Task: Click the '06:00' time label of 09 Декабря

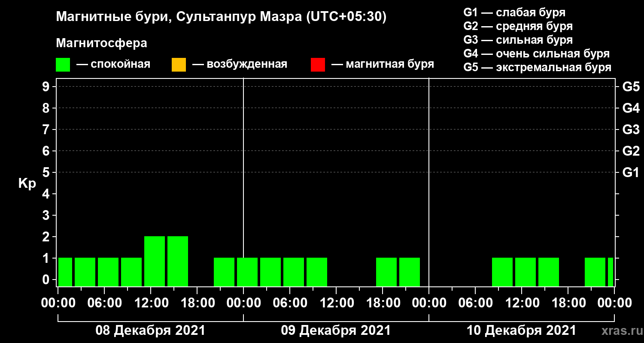Action: 290,303
